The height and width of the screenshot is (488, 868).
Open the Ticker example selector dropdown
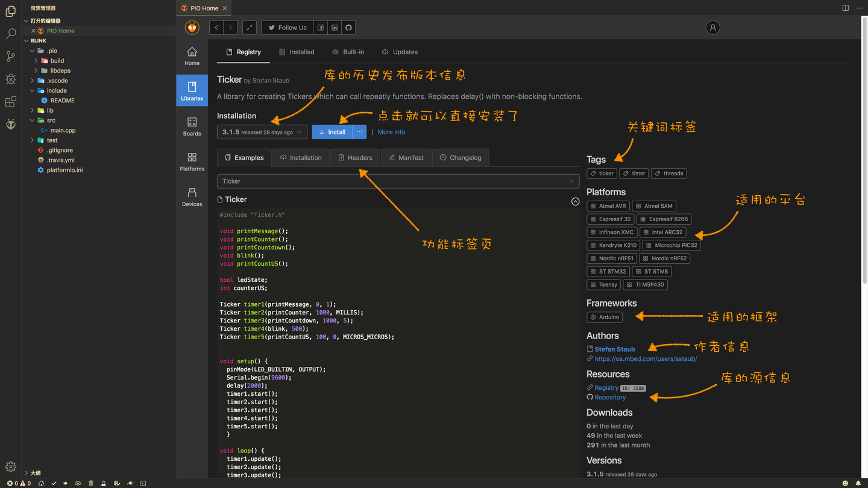398,181
